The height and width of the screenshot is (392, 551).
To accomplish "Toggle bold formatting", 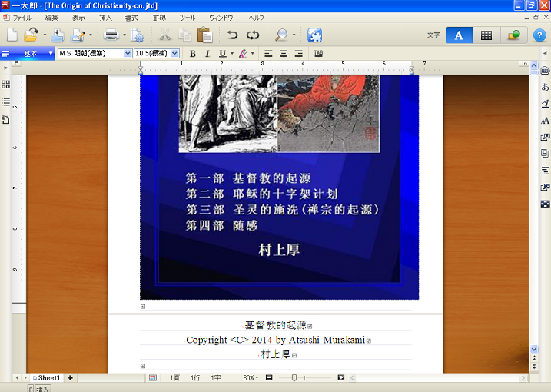I will point(193,54).
